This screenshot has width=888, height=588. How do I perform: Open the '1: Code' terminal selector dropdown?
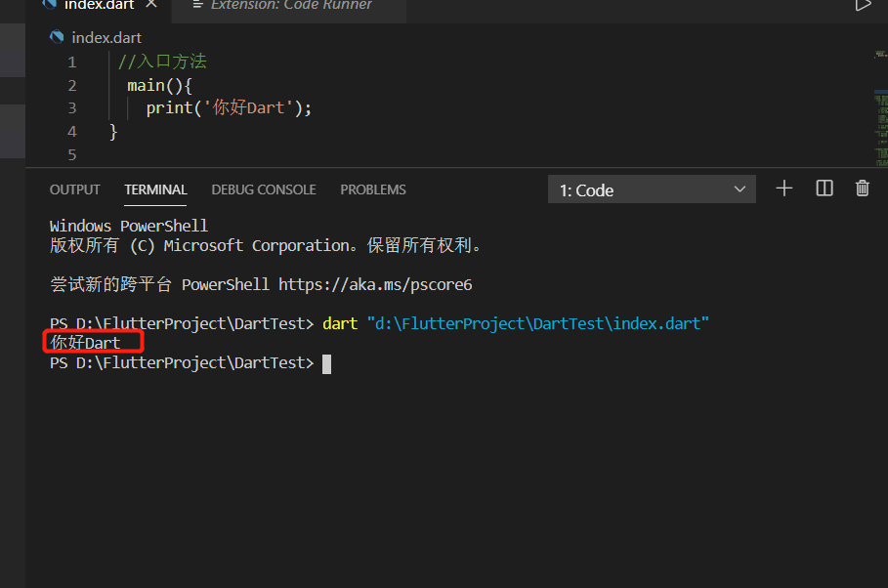point(652,189)
